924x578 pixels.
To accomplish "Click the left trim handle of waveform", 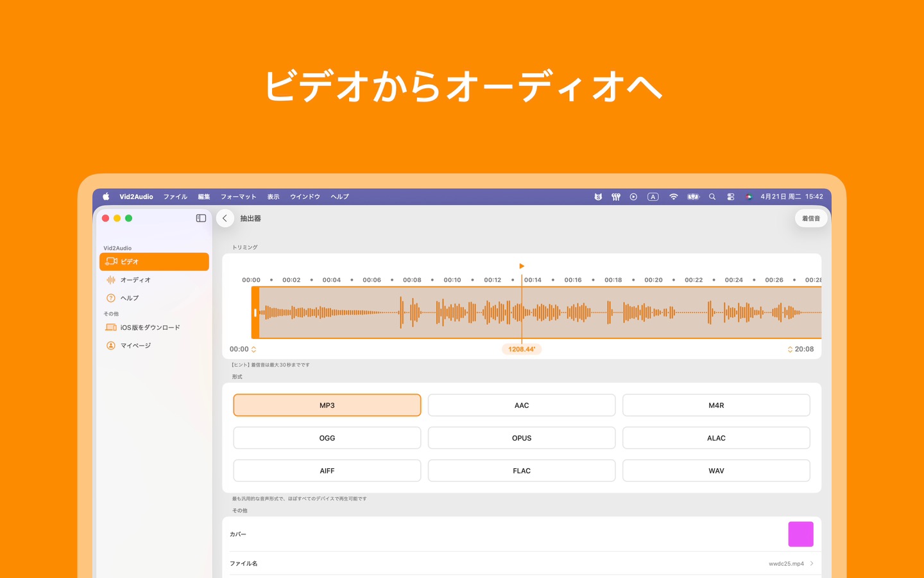I will pos(255,313).
